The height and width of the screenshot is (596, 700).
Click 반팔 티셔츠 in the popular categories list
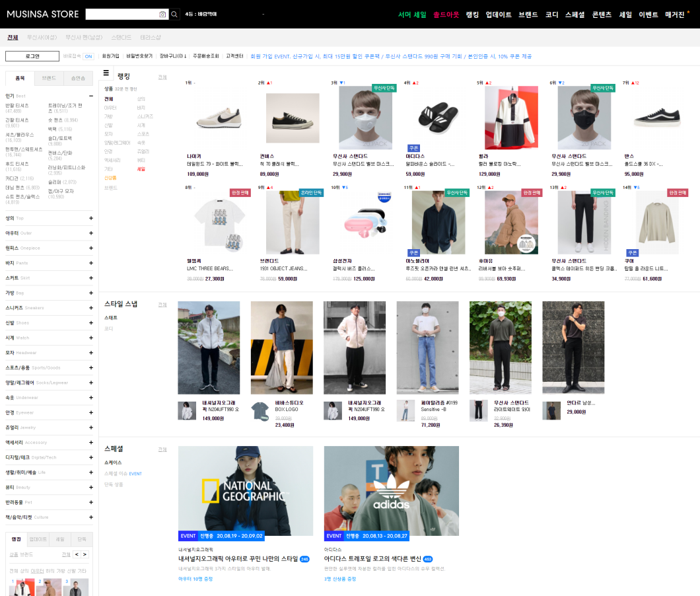[17, 106]
